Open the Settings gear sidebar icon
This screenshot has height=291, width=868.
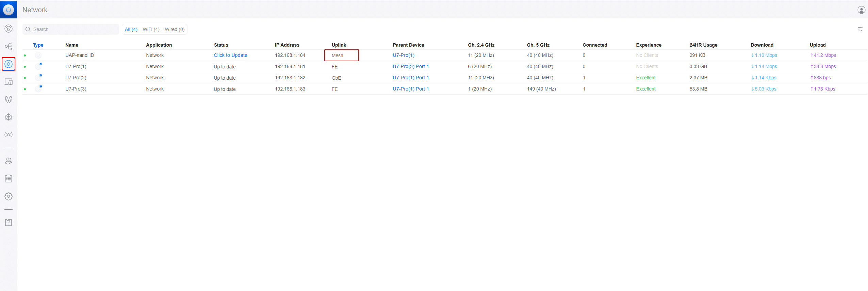pos(9,196)
